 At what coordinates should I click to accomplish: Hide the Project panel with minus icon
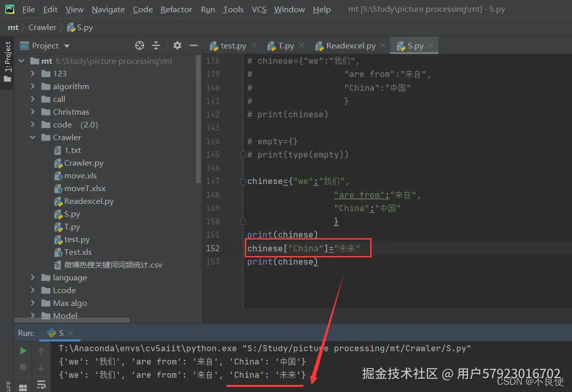[x=194, y=45]
